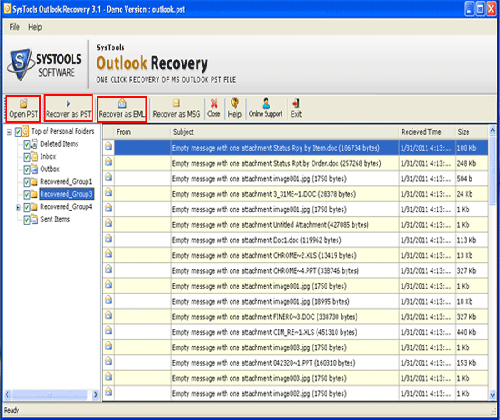Uncheck the Inbox checkbox
Viewport: 500px width, 420px height.
coord(27,157)
